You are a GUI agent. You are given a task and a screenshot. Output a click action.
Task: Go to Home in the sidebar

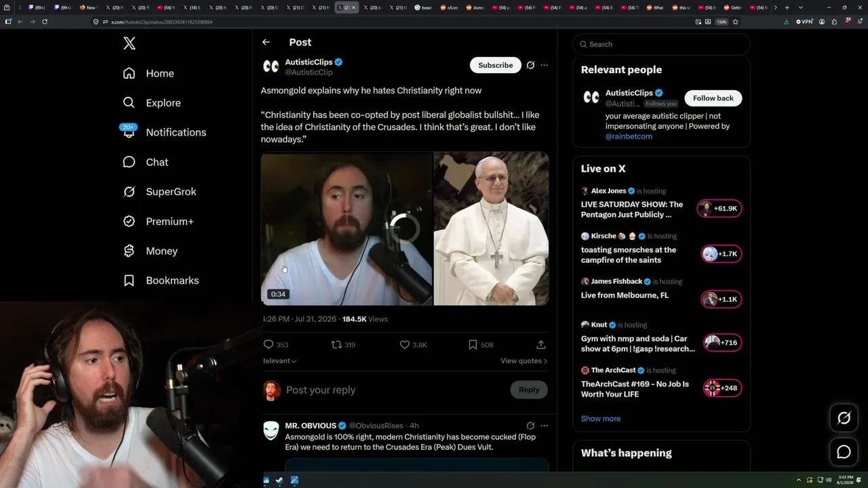pos(149,73)
